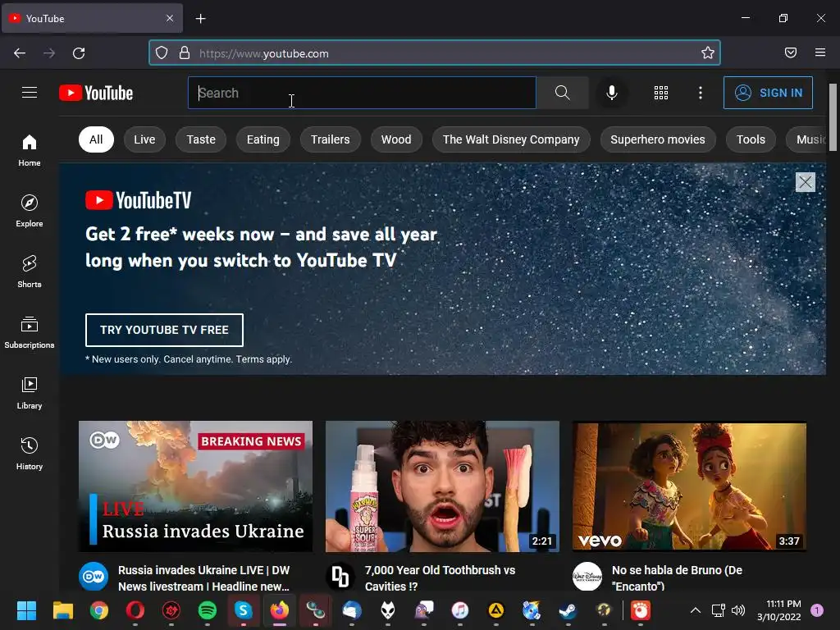Screen dimensions: 840x630
Task: Open volume control in system tray
Action: (738, 610)
